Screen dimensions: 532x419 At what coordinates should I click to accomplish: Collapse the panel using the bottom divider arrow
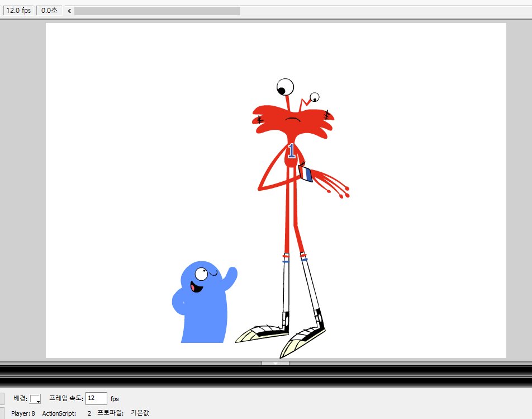(275, 363)
